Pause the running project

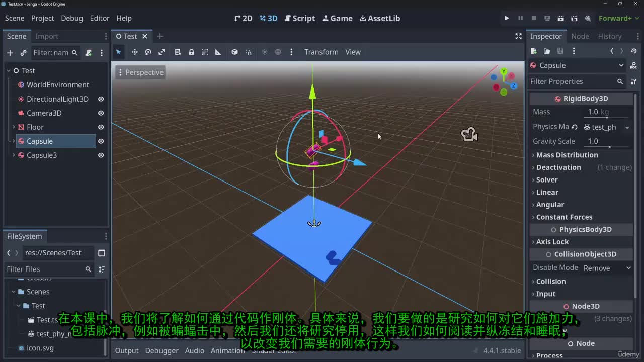(x=520, y=18)
